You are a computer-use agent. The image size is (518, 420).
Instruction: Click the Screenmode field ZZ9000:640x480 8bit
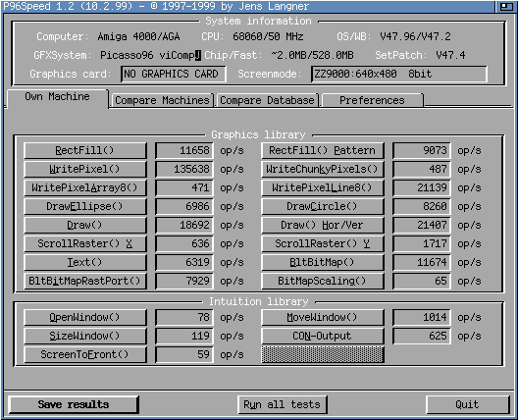point(399,74)
